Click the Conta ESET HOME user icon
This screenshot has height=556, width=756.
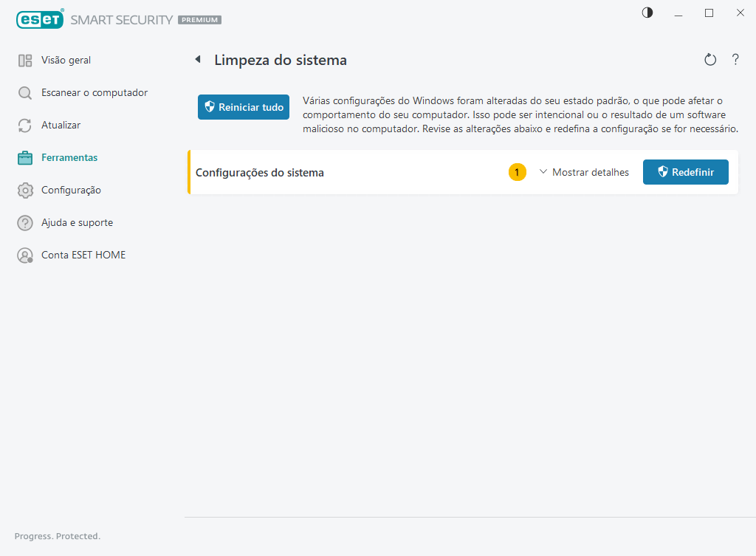[25, 255]
